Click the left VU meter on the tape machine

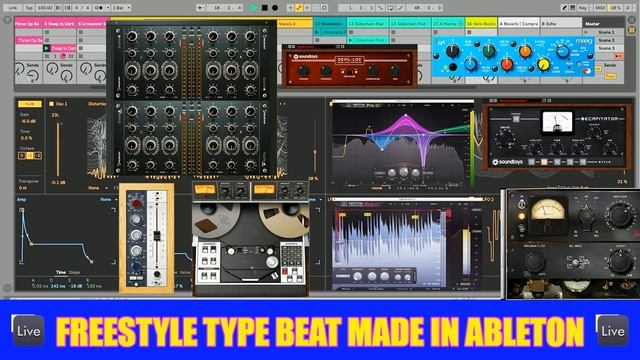click(205, 190)
